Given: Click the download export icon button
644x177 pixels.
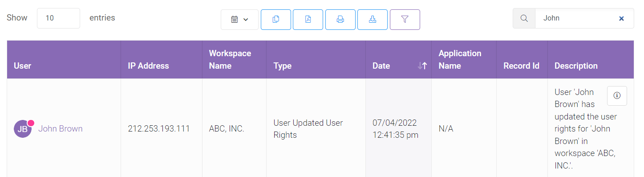Looking at the screenshot, I should (373, 20).
